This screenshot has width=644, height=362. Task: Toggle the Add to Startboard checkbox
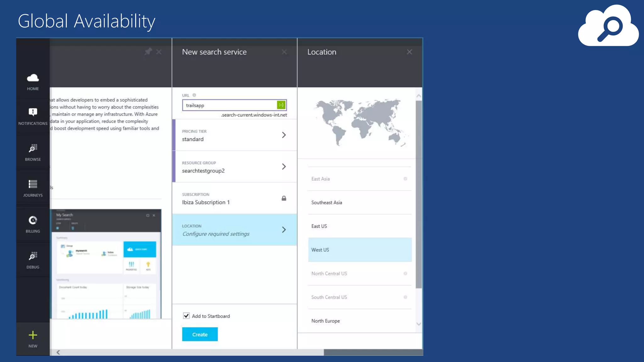[186, 316]
